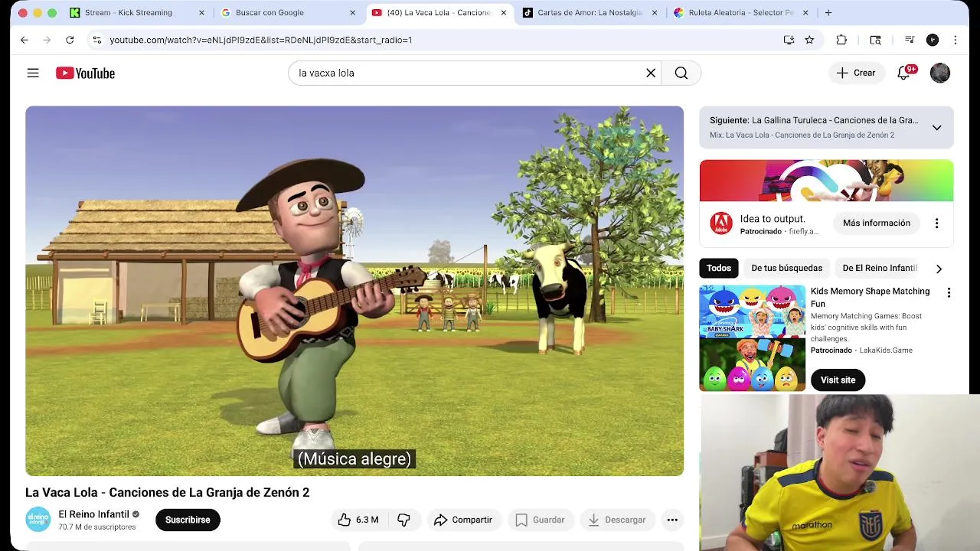Click the Kids Memory Shape Matching Fun title

(x=871, y=297)
